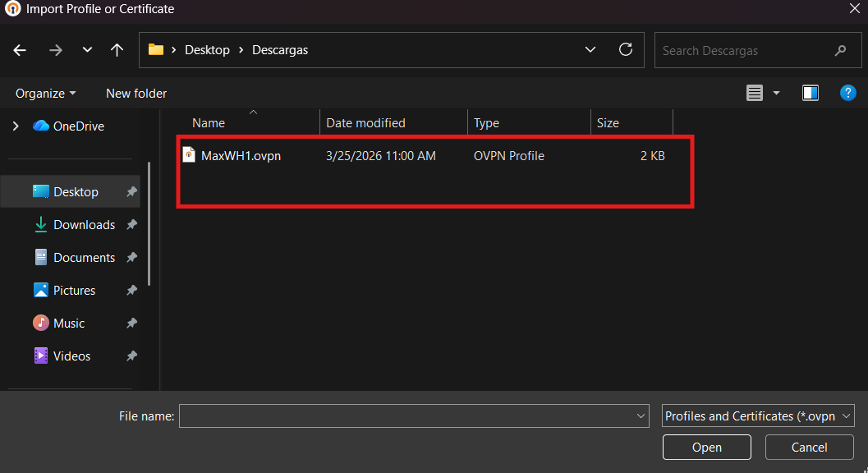Expand the OneDrive tree node
868x473 pixels.
(x=15, y=126)
